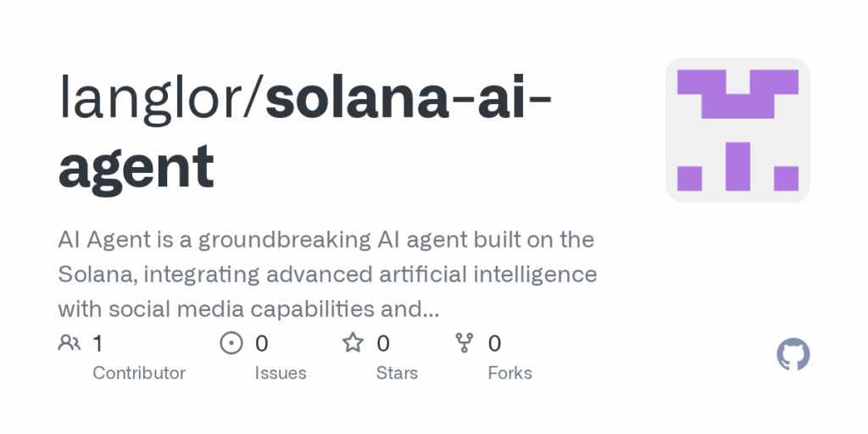The height and width of the screenshot is (434, 868).
Task: Click the zero count beside star icon
Action: pos(383,344)
